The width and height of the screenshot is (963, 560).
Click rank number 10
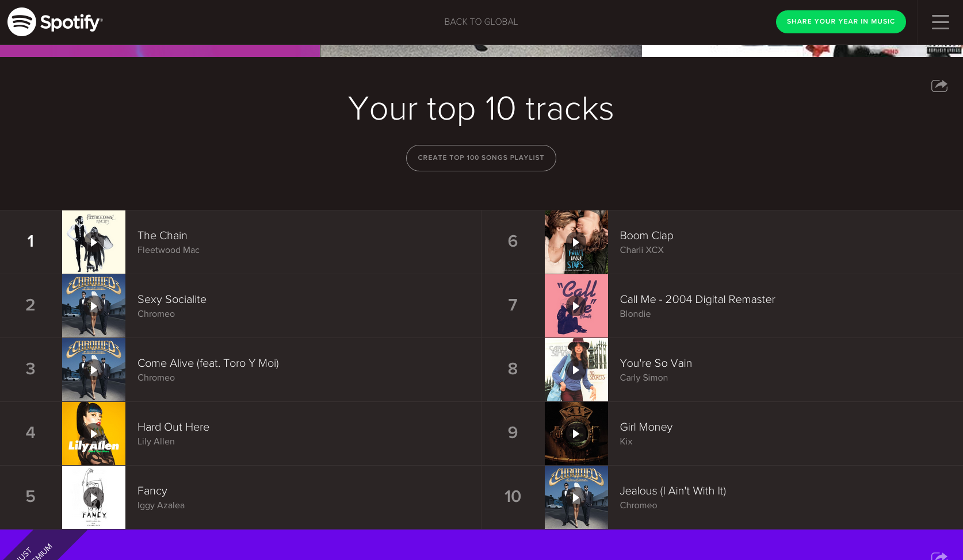pyautogui.click(x=513, y=497)
